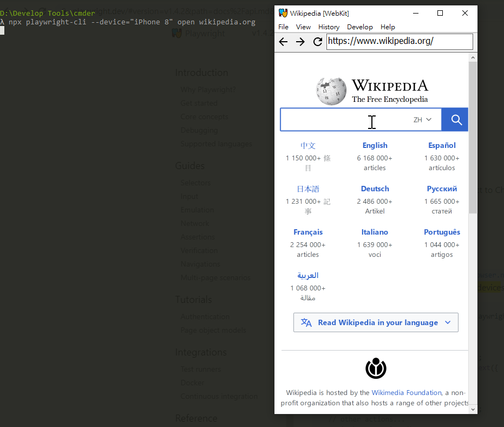Maximize the Wikipedia WebKit window
This screenshot has width=504, height=427.
point(440,13)
